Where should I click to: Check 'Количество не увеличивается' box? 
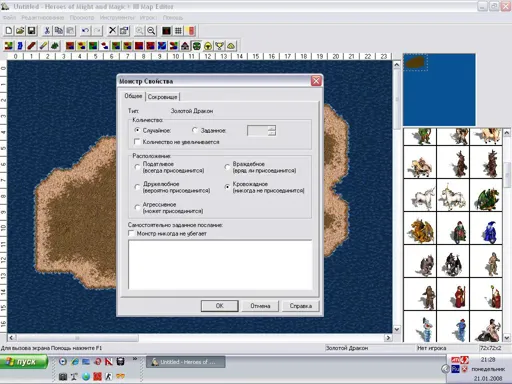(137, 142)
